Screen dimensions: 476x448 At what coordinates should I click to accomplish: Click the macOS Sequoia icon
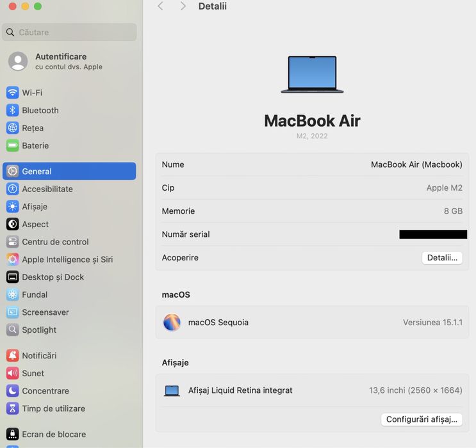[x=172, y=322]
